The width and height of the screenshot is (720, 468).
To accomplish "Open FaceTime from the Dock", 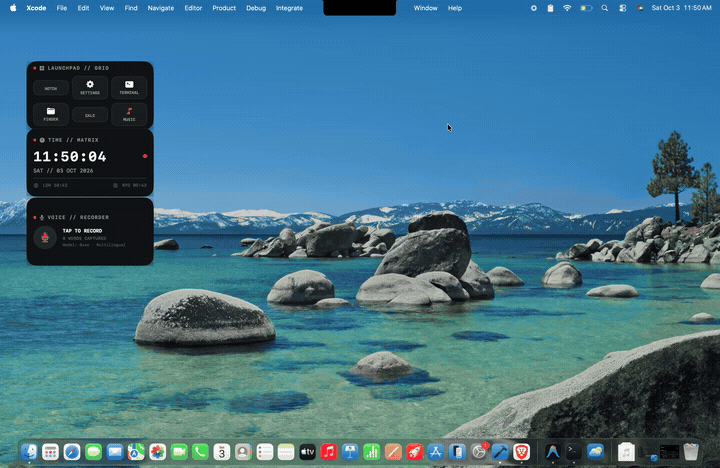I will point(179,452).
